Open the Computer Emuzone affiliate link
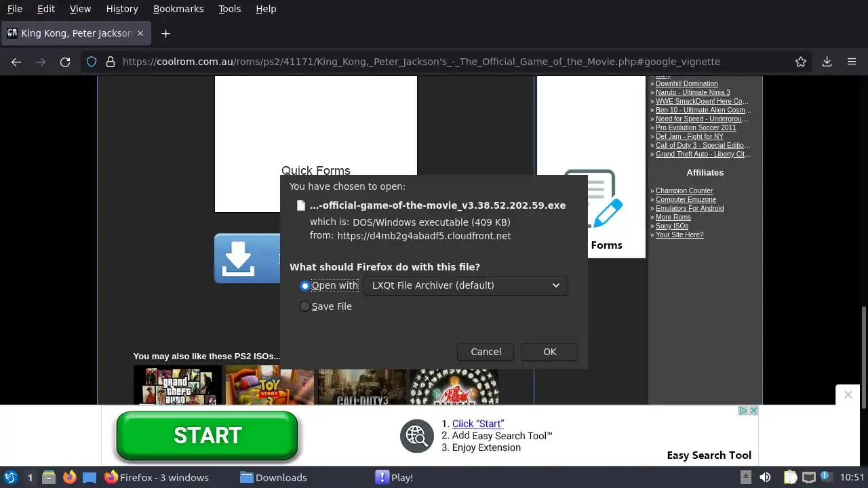Viewport: 868px width, 488px height. coord(686,199)
